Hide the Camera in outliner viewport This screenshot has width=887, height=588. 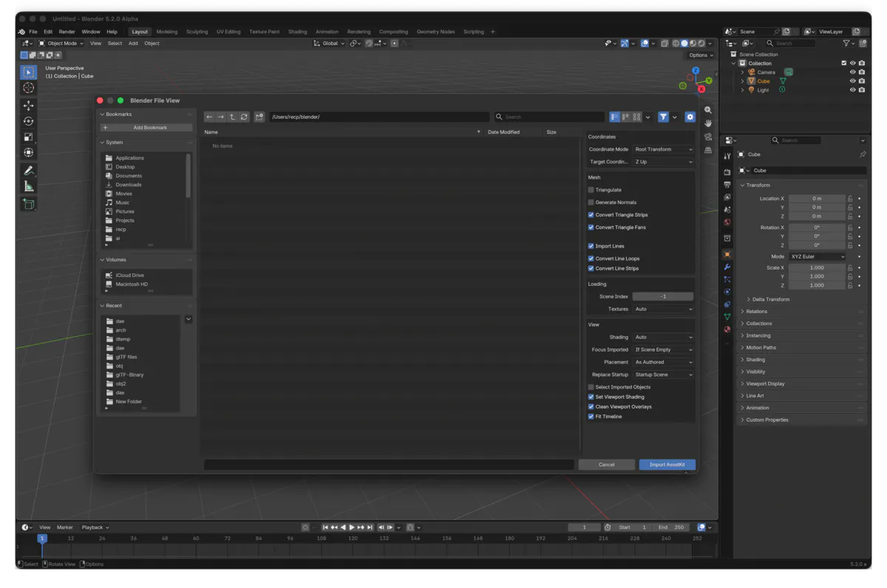point(852,72)
